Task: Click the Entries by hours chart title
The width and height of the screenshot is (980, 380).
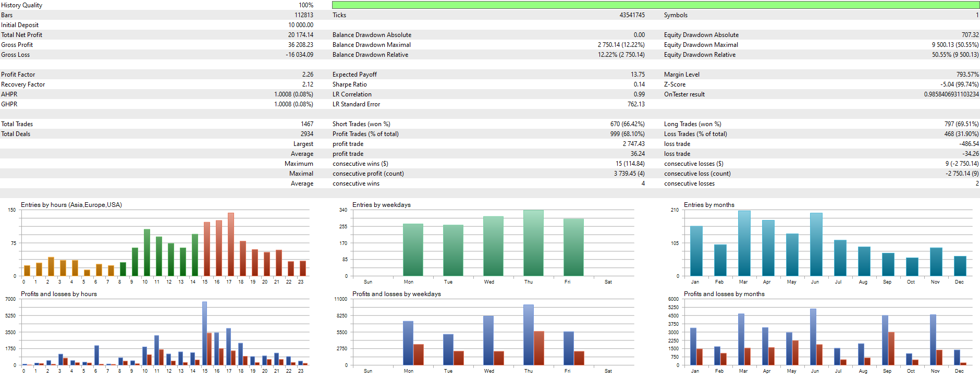Action: (71, 205)
